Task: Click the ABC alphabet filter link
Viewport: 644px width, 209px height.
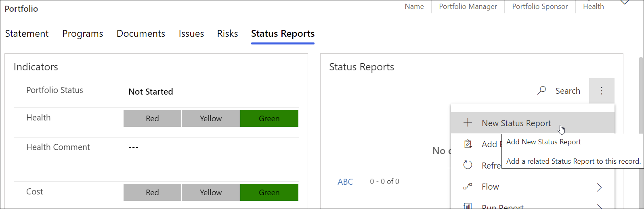Action: pyautogui.click(x=345, y=182)
